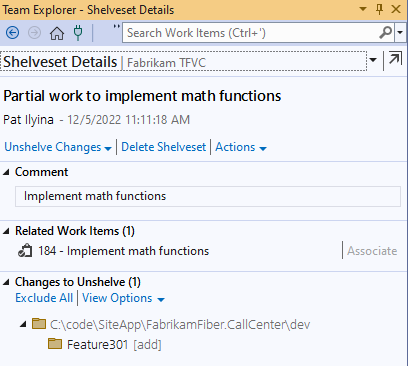Click the owner name Pat Ilyina
Viewport: 408px width, 366px height.
coord(28,120)
